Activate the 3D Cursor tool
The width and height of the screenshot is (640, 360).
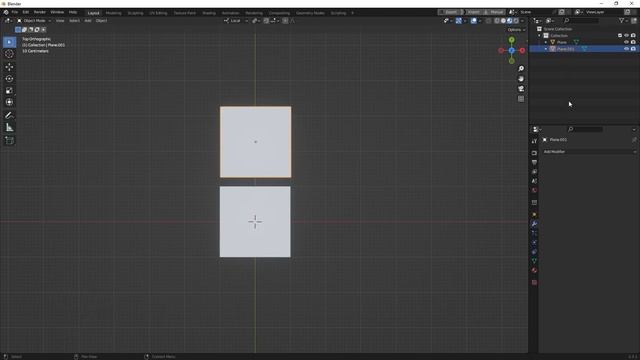point(9,54)
